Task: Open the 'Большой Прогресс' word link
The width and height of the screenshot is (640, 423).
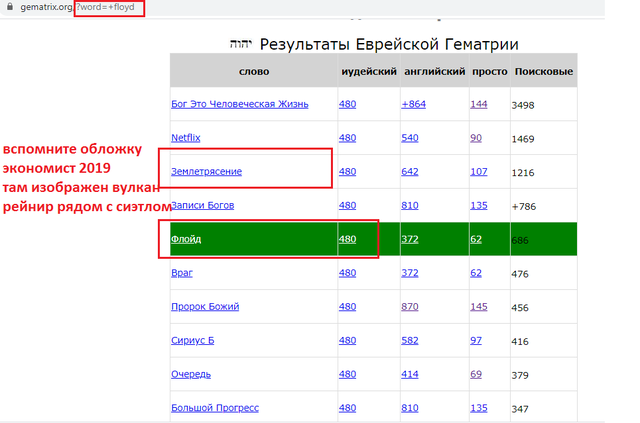Action: (x=215, y=408)
